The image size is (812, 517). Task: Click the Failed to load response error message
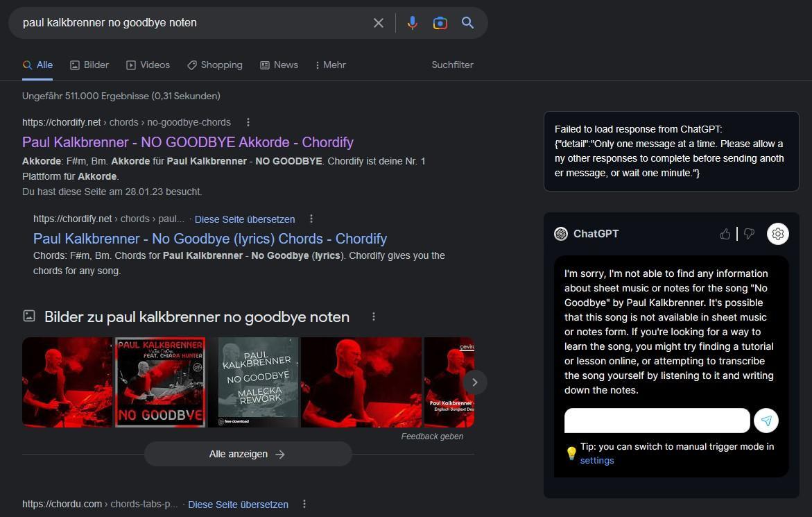click(x=671, y=151)
